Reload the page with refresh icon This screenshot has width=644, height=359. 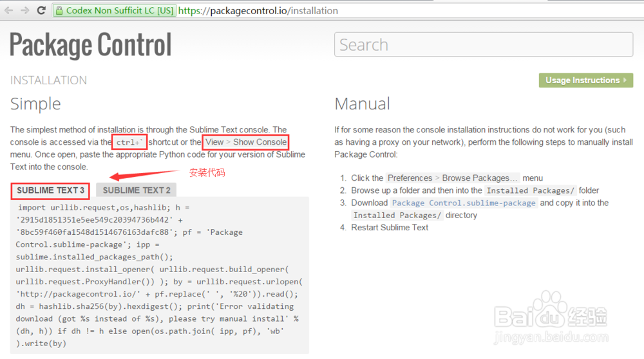41,10
